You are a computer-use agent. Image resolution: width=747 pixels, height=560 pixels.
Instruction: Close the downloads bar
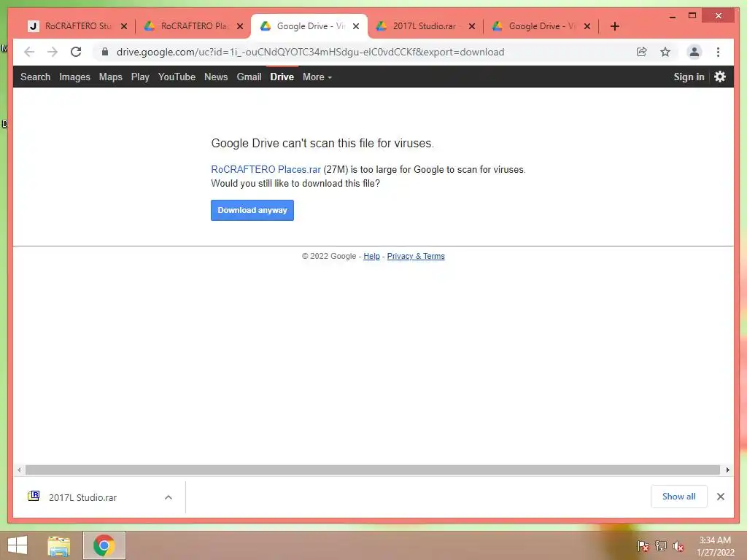[x=720, y=497]
